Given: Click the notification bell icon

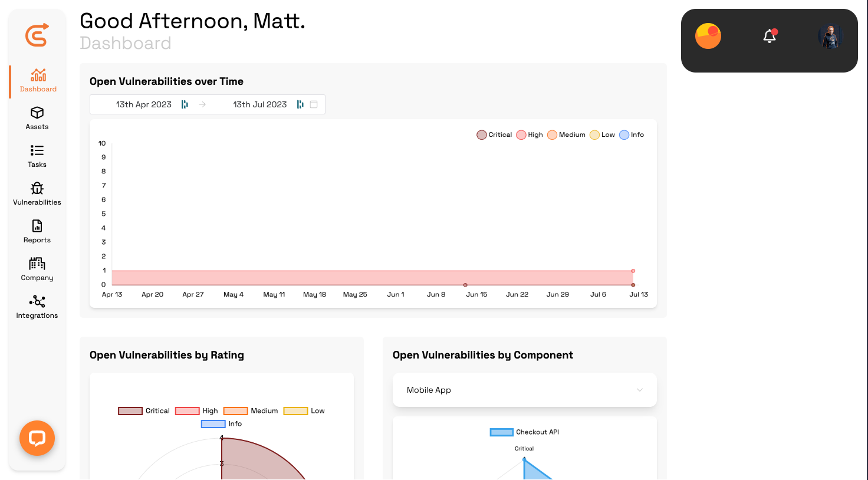Looking at the screenshot, I should pos(770,37).
